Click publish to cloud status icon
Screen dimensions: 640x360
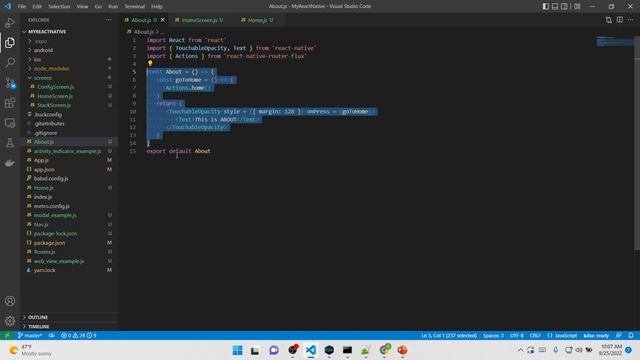coord(51,336)
